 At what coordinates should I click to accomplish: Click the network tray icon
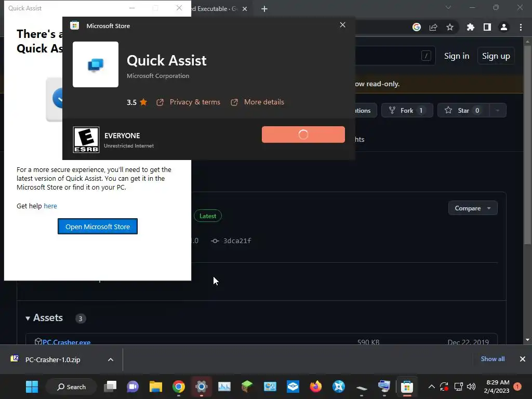point(458,387)
